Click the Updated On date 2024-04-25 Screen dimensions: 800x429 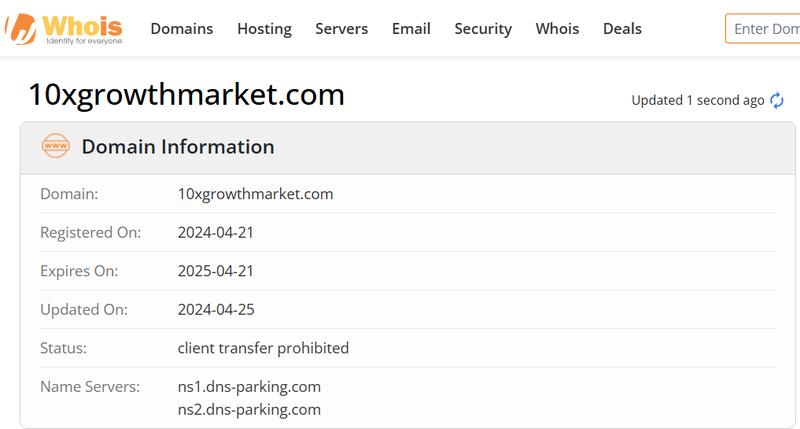pyautogui.click(x=216, y=310)
